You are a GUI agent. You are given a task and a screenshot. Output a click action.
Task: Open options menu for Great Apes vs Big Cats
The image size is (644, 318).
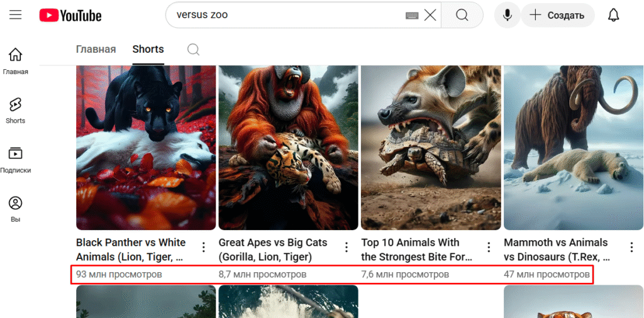[x=347, y=247]
